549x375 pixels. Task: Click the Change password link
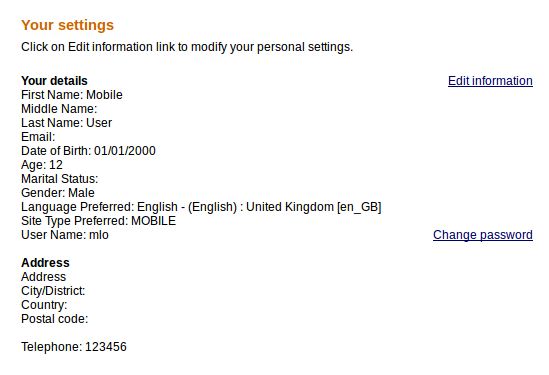[x=483, y=235]
